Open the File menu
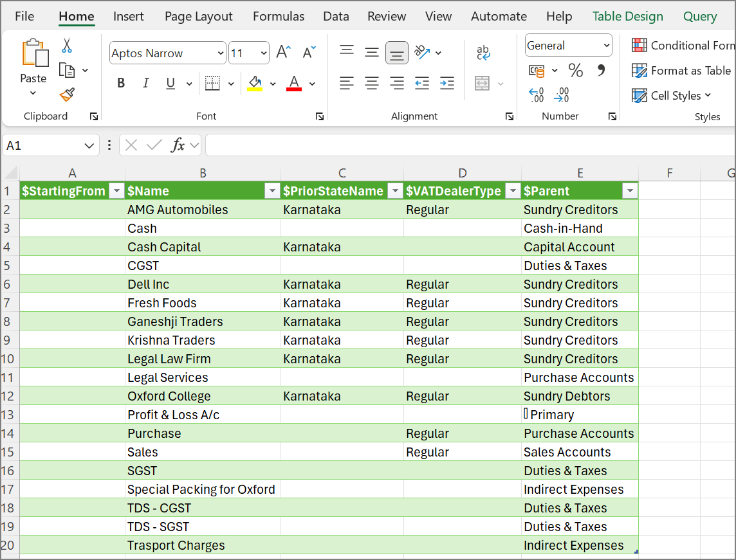736x560 pixels. (24, 17)
